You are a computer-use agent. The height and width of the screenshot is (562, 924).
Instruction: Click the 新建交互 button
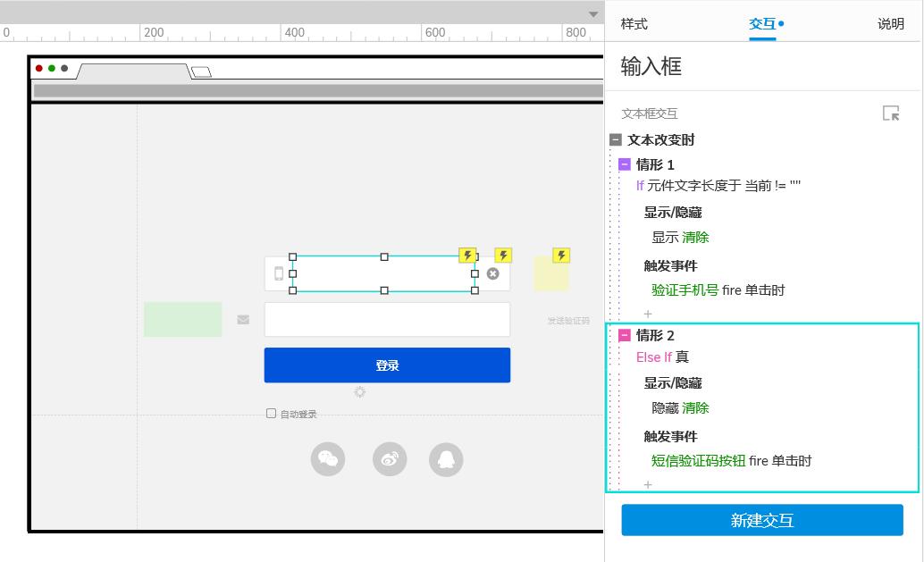(762, 520)
